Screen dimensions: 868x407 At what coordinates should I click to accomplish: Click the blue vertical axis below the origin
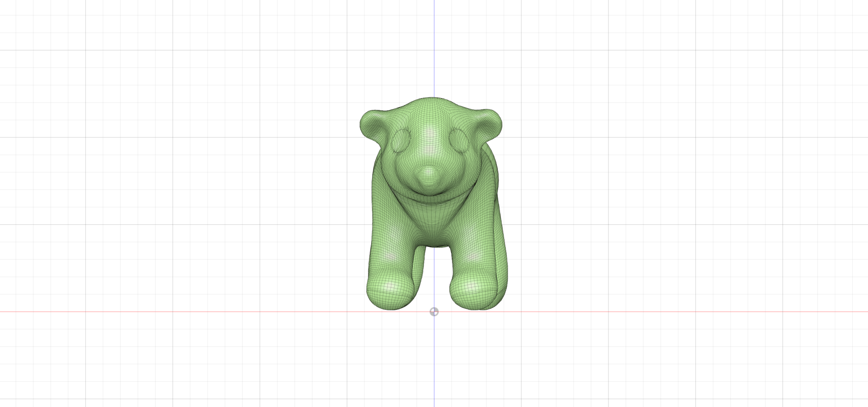(x=434, y=362)
